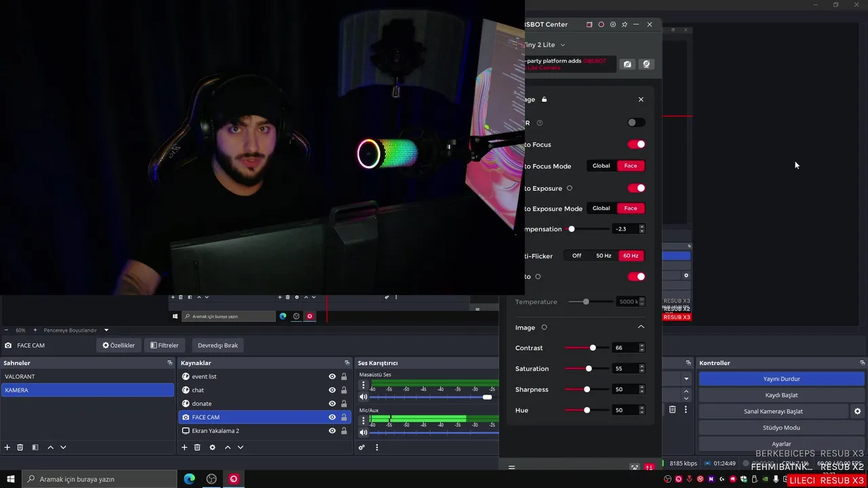The image size is (868, 488).
Task: Increase Contrast value with stepper
Action: [642, 346]
